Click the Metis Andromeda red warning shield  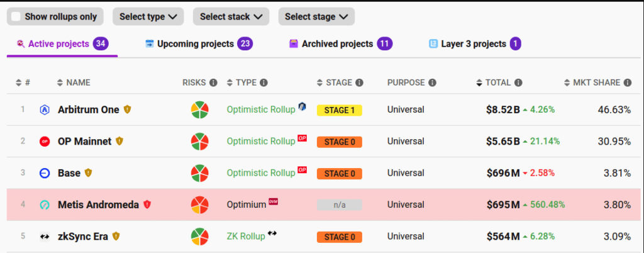coord(147,205)
